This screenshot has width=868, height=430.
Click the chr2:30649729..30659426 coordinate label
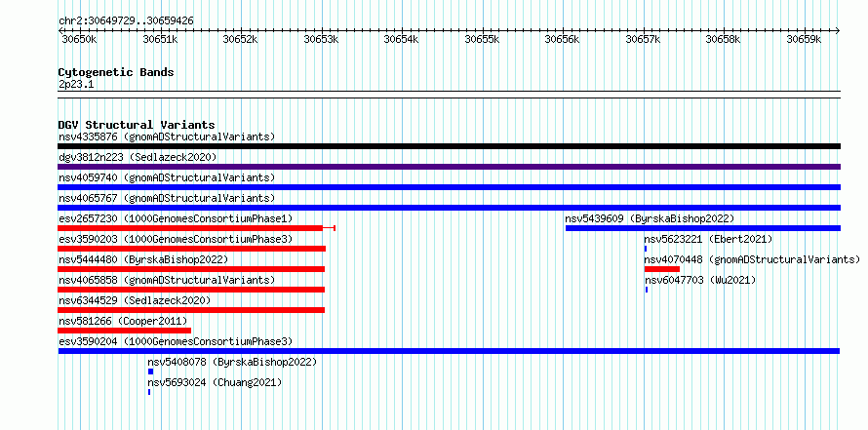(126, 20)
